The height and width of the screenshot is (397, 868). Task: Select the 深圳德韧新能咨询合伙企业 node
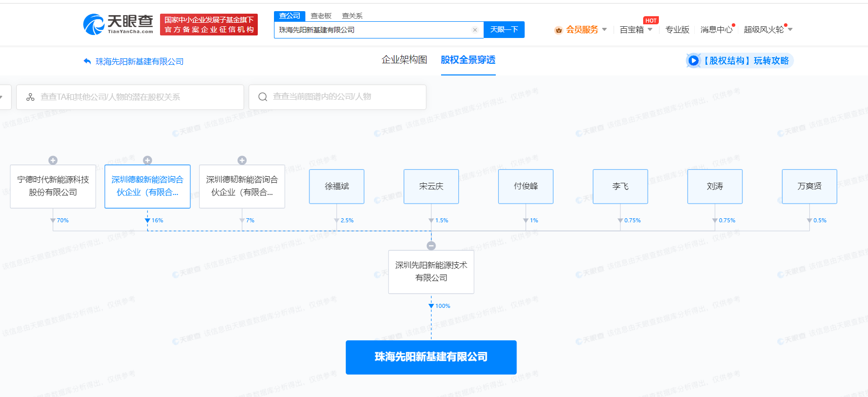click(242, 186)
